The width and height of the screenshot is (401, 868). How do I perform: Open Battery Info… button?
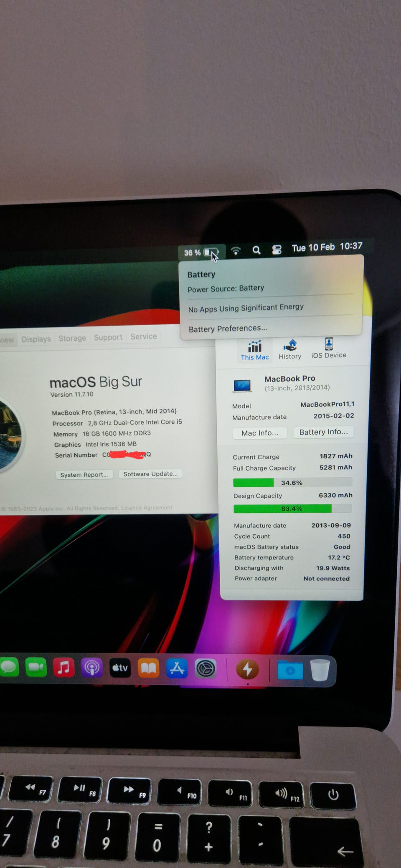(x=323, y=432)
